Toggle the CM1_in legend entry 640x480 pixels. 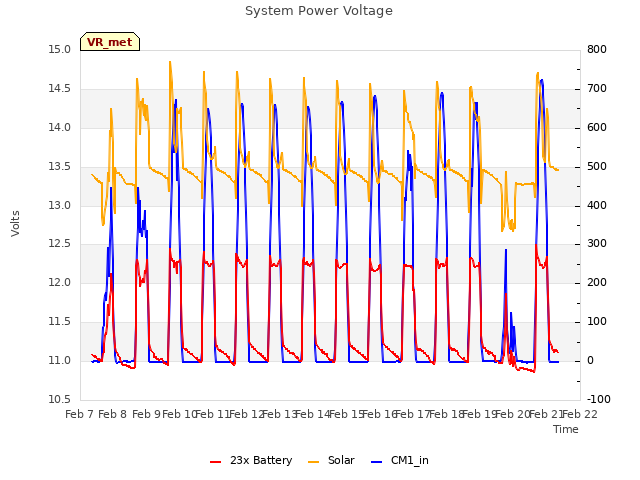click(400, 460)
